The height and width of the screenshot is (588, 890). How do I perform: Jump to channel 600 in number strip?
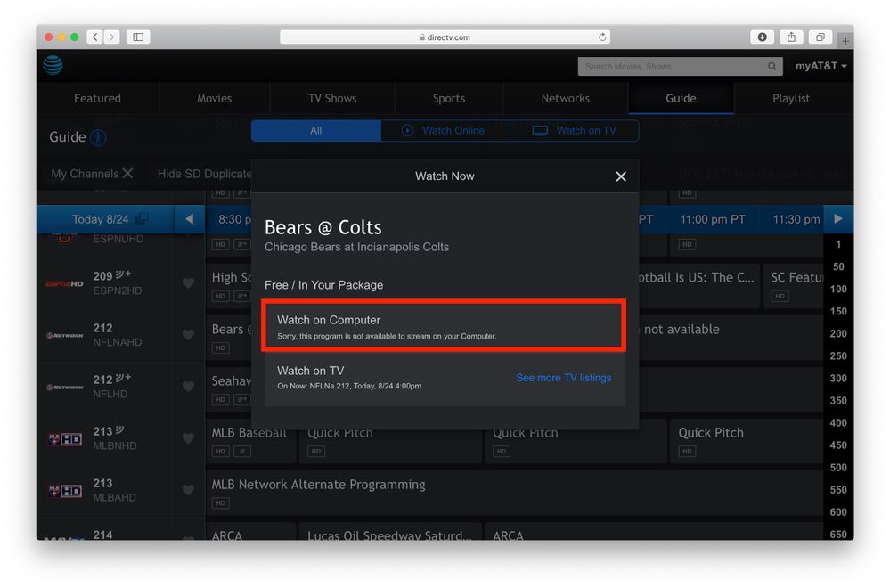point(838,512)
